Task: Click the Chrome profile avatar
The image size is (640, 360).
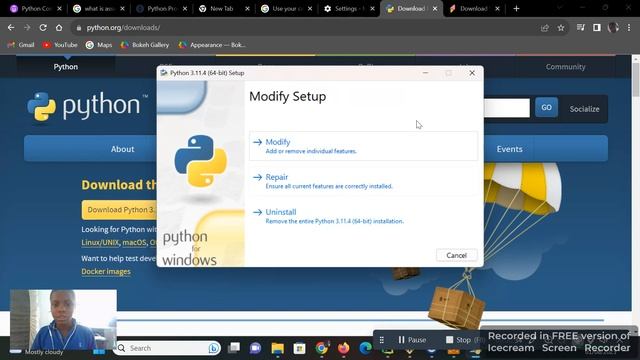Action: [613, 27]
